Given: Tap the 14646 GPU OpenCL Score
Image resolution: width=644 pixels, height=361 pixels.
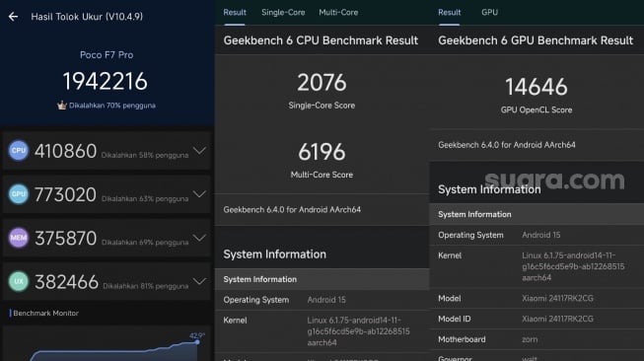Looking at the screenshot, I should tap(536, 87).
